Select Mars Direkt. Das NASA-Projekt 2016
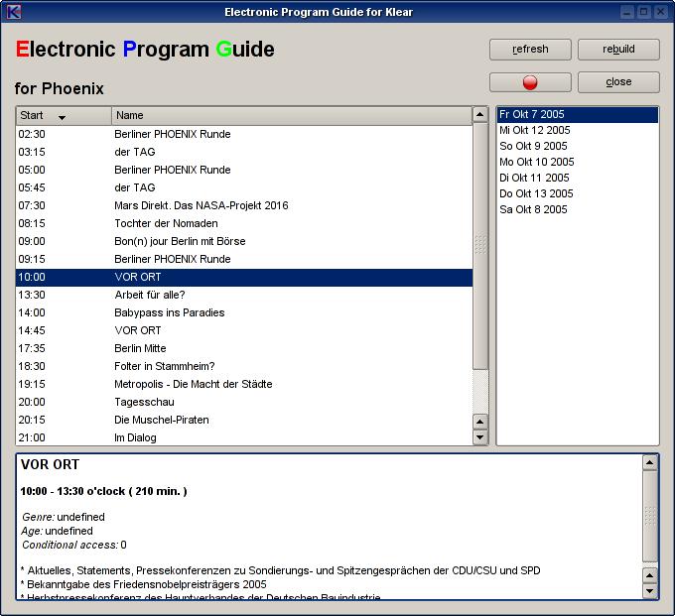 pyautogui.click(x=244, y=205)
